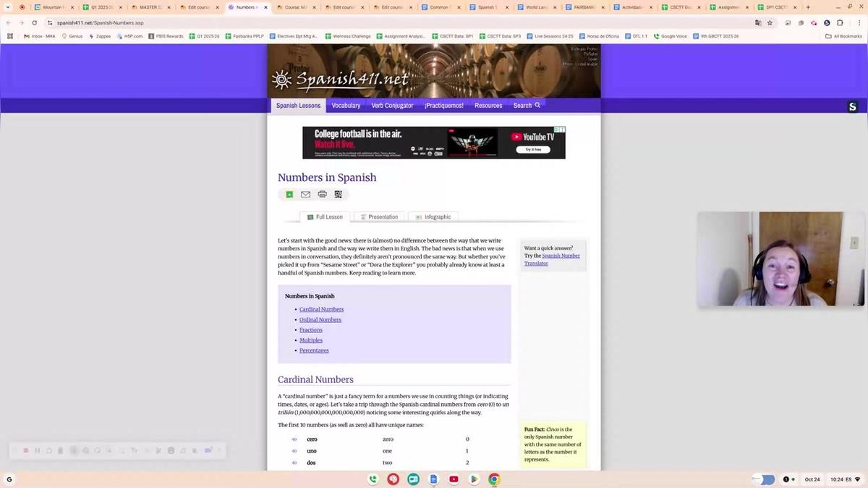Open the All Bookmarks folder

pos(843,36)
